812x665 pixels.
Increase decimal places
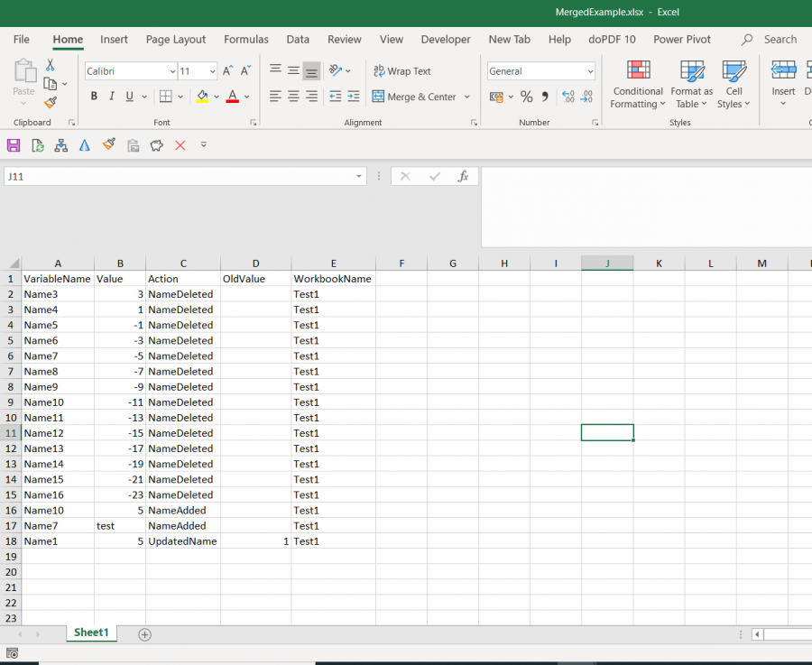(x=568, y=97)
